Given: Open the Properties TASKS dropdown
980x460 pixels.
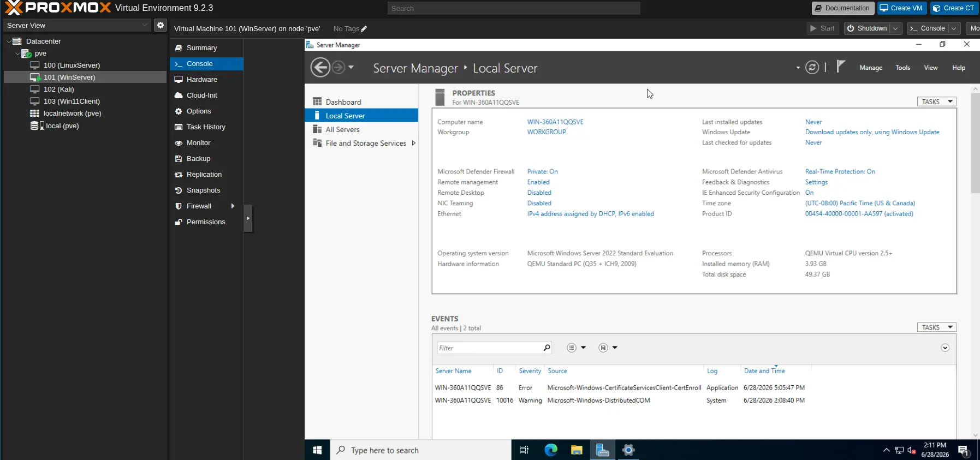Looking at the screenshot, I should (937, 101).
